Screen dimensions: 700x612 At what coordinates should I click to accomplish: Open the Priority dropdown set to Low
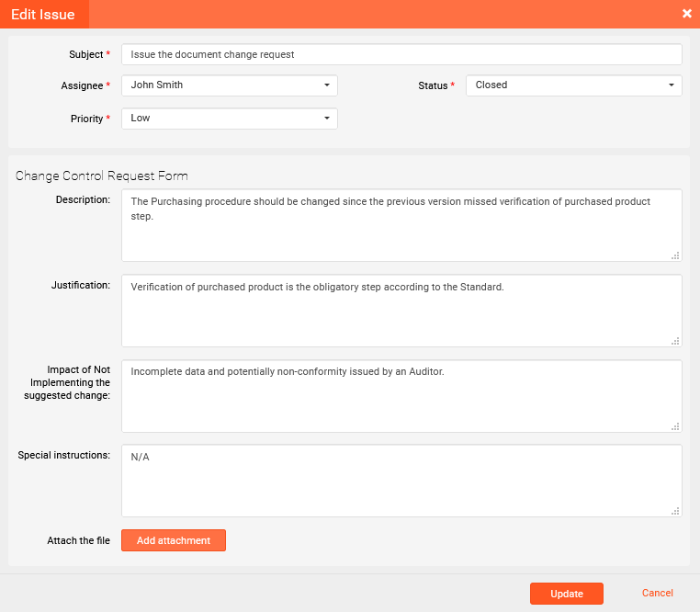229,119
